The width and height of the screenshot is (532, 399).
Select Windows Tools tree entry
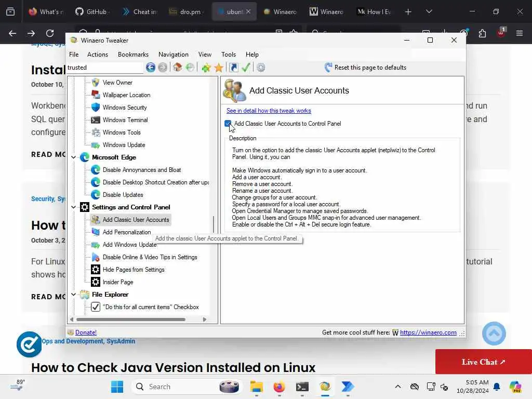122,132
